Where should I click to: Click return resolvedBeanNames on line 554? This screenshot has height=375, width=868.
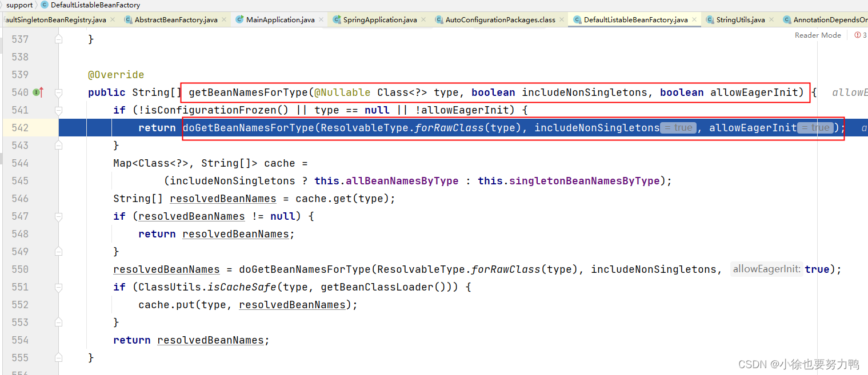(191, 340)
